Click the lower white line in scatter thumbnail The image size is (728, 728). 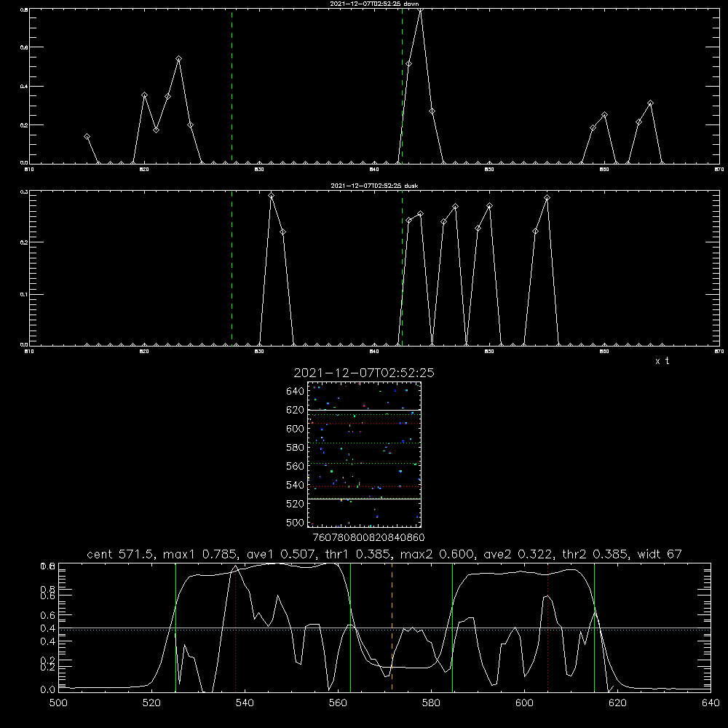364,499
